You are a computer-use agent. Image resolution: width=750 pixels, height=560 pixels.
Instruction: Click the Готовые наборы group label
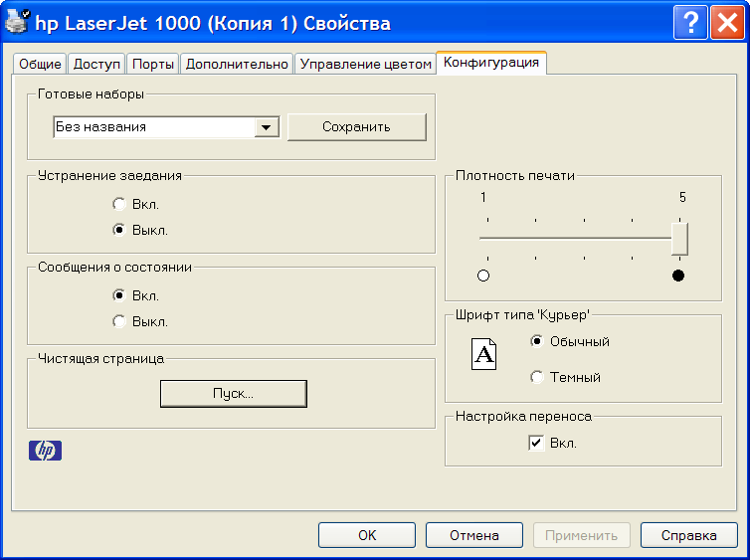(91, 94)
